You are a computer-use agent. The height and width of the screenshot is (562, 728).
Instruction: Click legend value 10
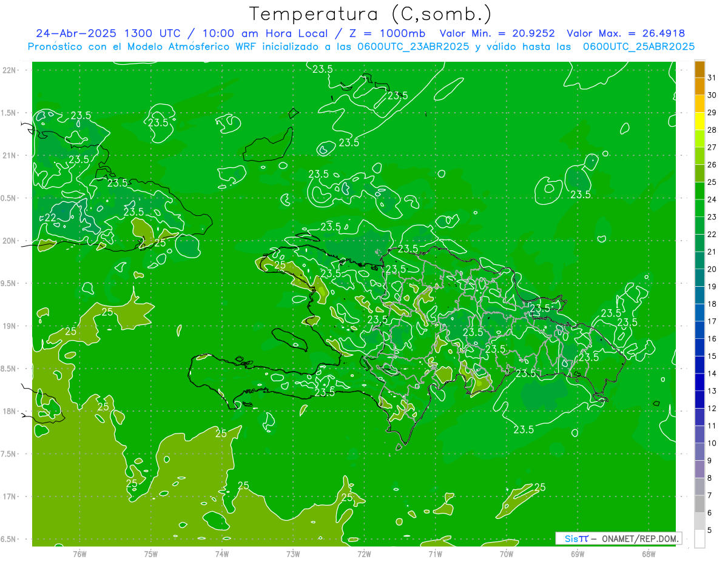pyautogui.click(x=712, y=443)
